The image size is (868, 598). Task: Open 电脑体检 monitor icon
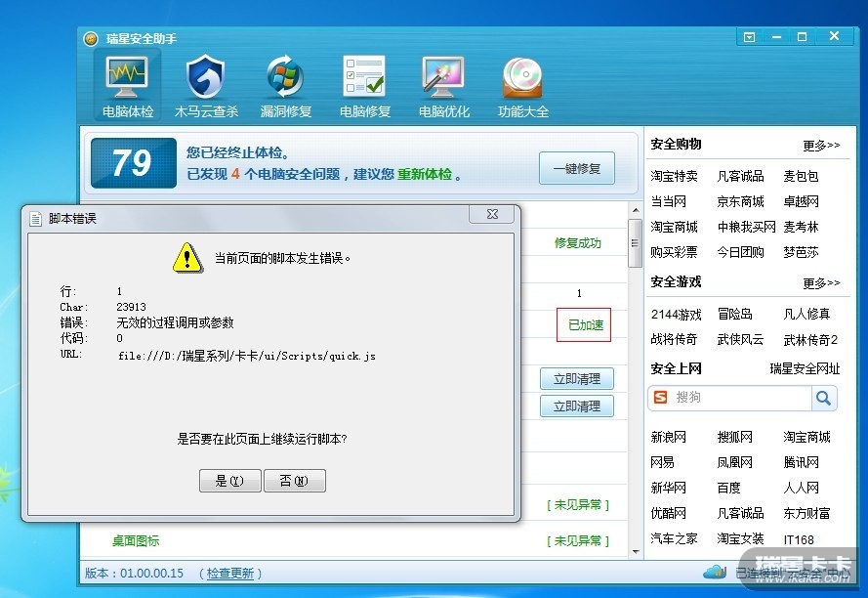127,76
